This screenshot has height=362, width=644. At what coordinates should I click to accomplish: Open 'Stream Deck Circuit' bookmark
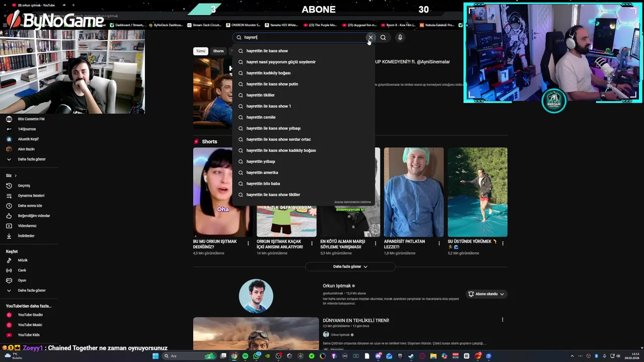204,25
